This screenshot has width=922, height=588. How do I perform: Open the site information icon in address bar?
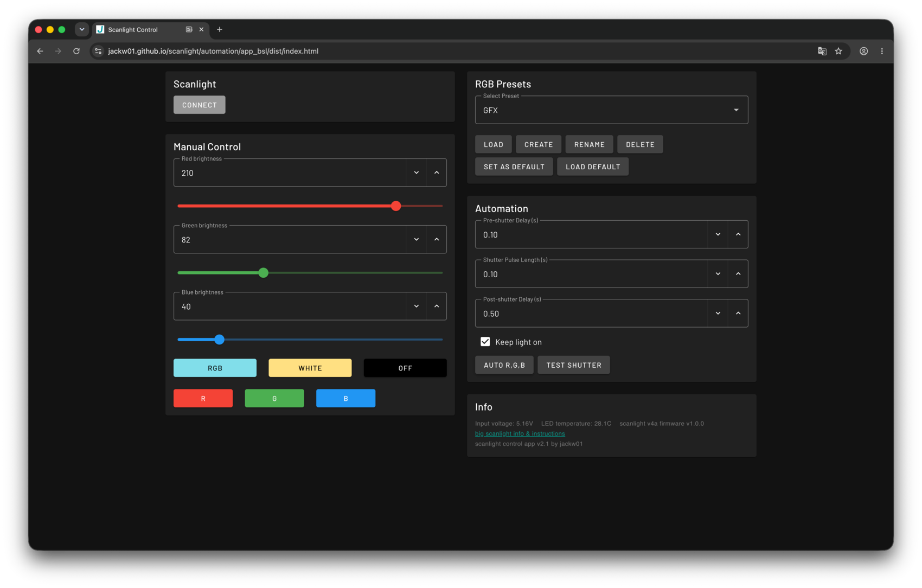coord(98,51)
